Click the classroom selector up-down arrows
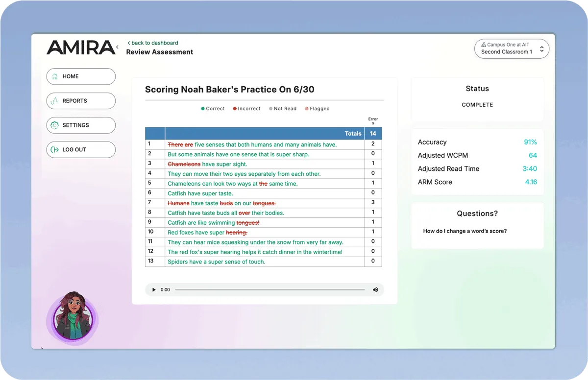Image resolution: width=588 pixels, height=380 pixels. tap(541, 49)
